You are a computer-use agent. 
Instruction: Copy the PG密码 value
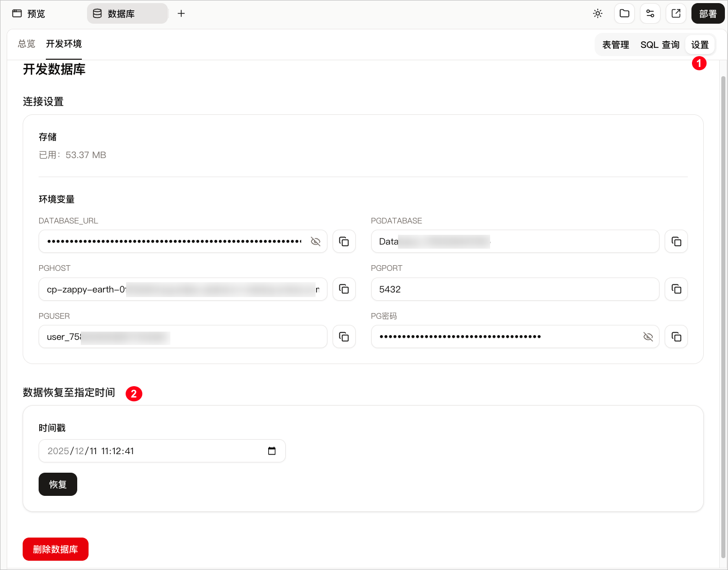coord(676,337)
